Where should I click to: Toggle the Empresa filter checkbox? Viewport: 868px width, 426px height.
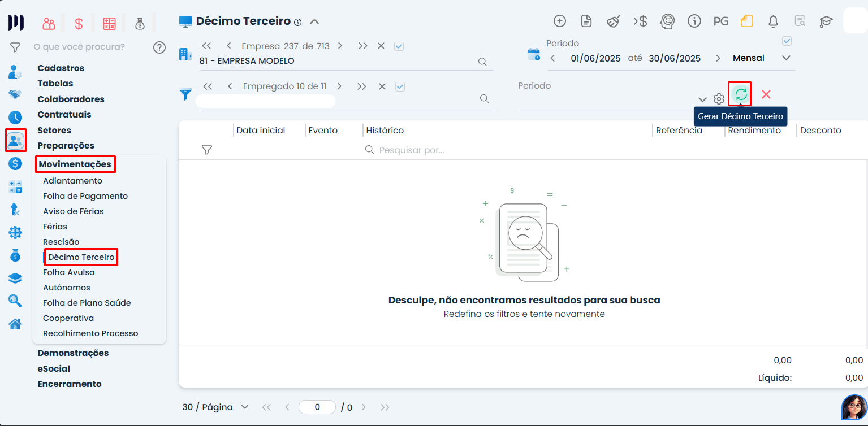(x=399, y=46)
